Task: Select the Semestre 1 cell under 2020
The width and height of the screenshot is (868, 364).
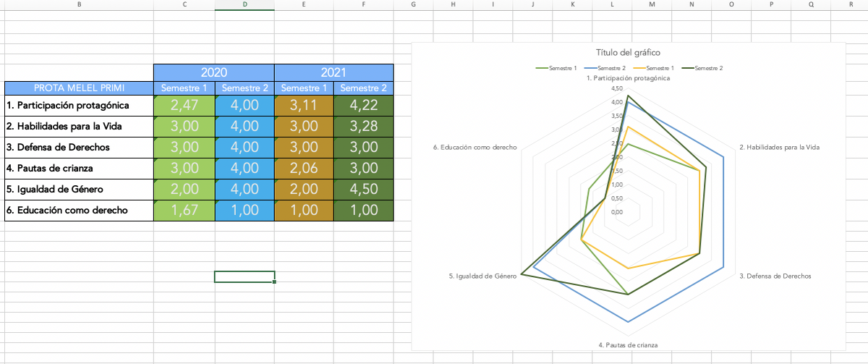Action: 184,88
